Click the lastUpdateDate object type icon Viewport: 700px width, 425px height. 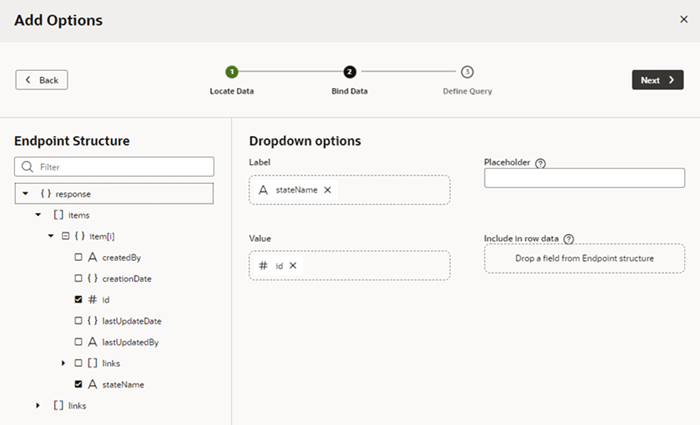[x=92, y=321]
